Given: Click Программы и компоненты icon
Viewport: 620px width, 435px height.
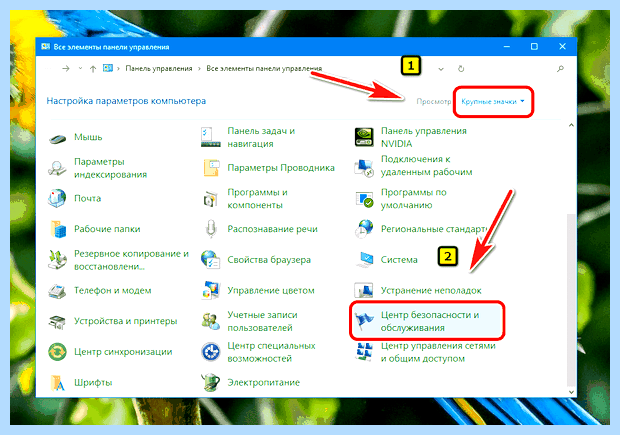Looking at the screenshot, I should coord(210,198).
